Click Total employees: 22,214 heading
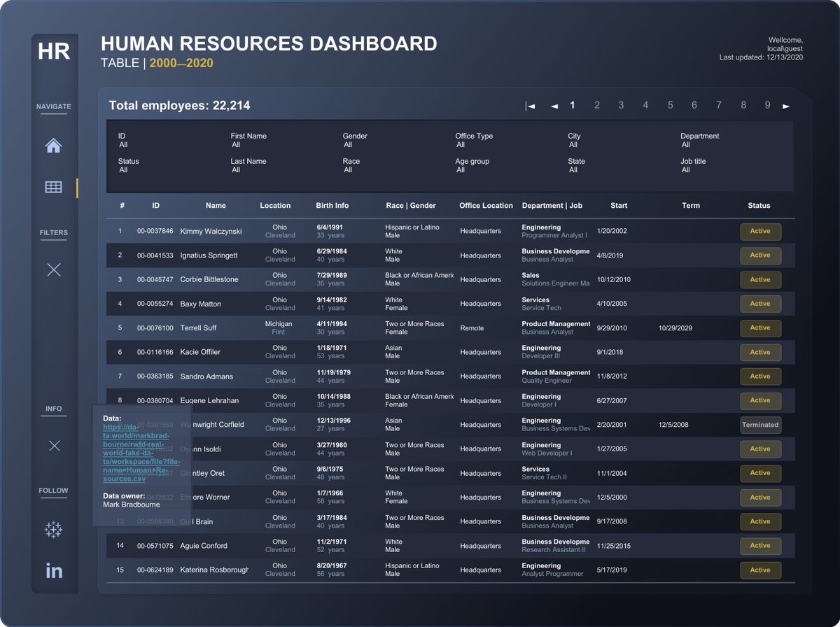 pyautogui.click(x=179, y=106)
